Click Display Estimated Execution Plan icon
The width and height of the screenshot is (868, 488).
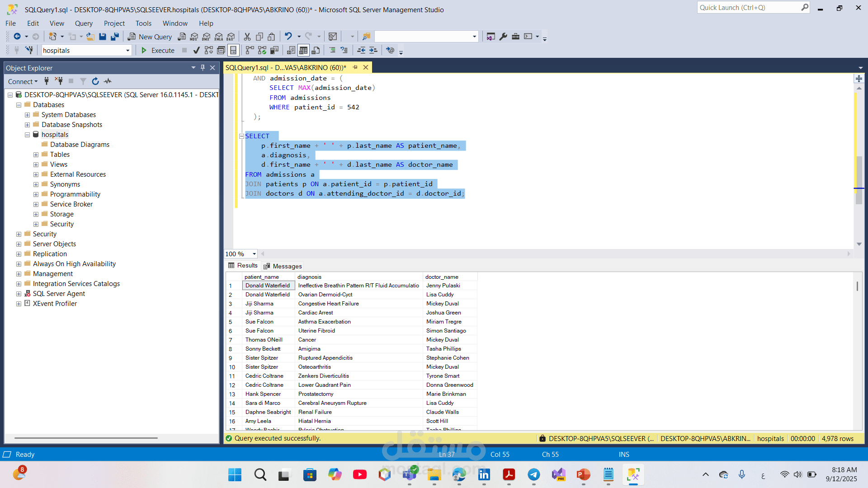tap(209, 50)
